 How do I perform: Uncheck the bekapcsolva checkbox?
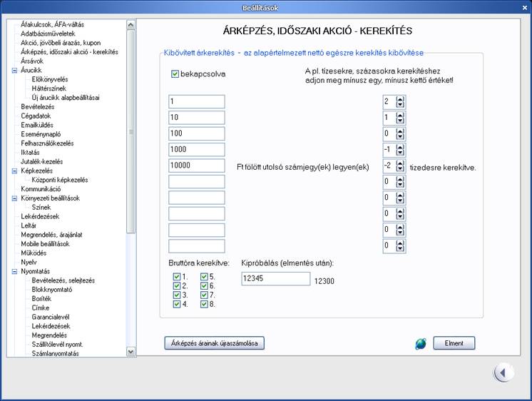[175, 74]
